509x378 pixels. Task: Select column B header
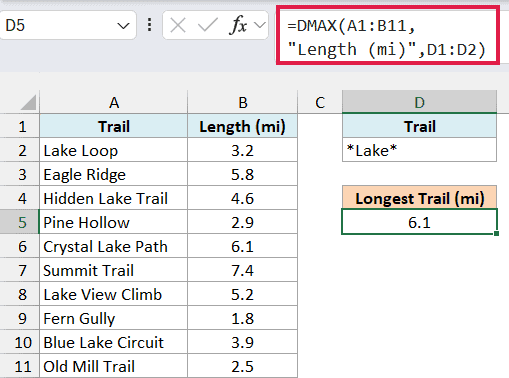(243, 102)
